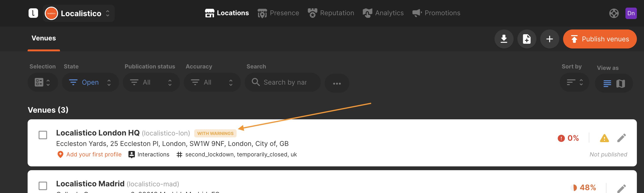Viewport: 644px width, 193px height.
Task: Click the WITH WARNINGS badge
Action: tap(215, 133)
